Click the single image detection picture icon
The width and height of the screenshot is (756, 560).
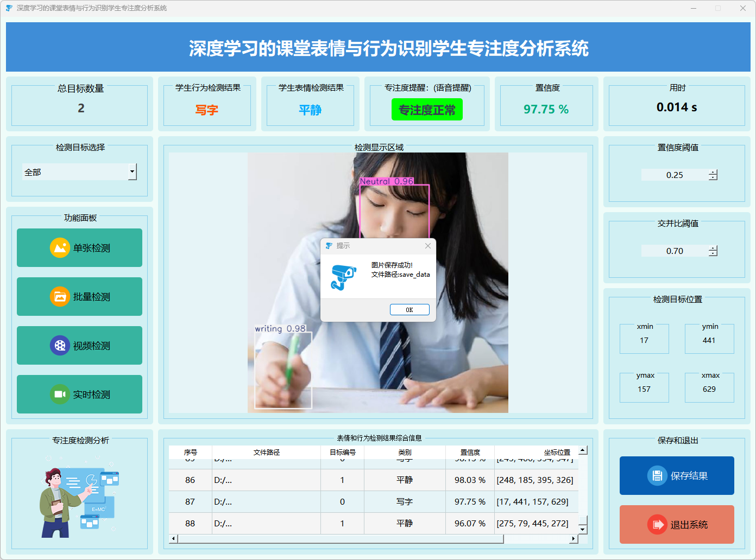(x=60, y=248)
